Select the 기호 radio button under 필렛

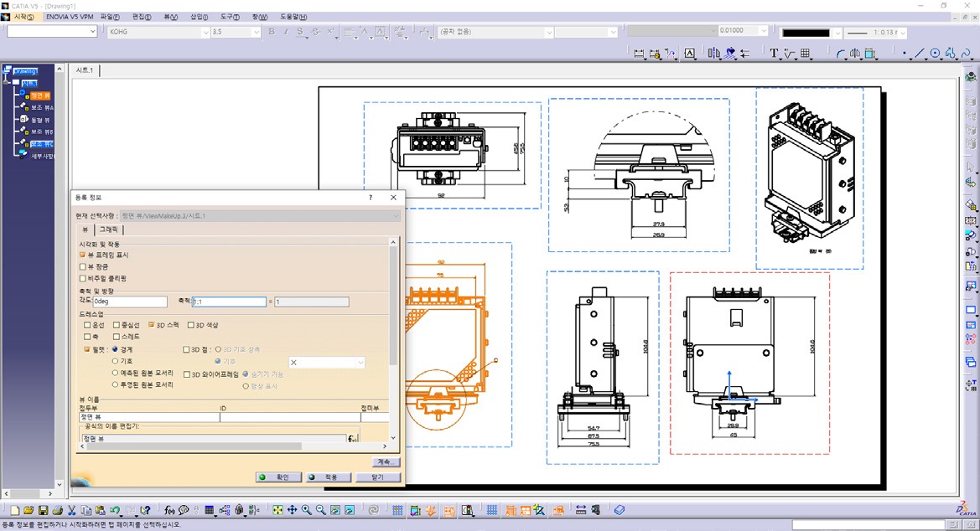pos(116,361)
